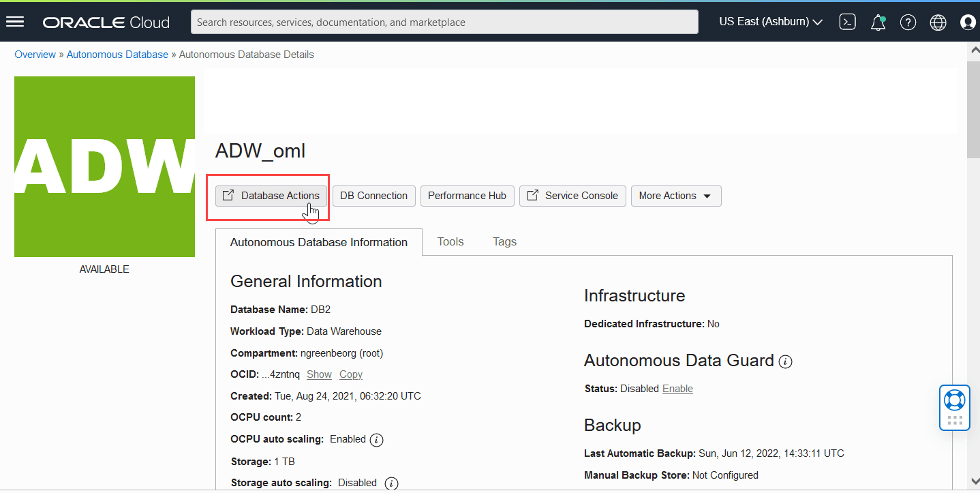Screen dimensions: 980x493
Task: Go back to Autonomous Database breadcrumb
Action: coord(117,54)
